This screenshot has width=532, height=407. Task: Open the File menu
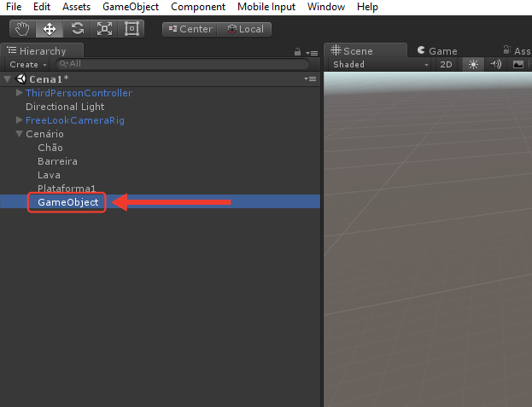[14, 7]
